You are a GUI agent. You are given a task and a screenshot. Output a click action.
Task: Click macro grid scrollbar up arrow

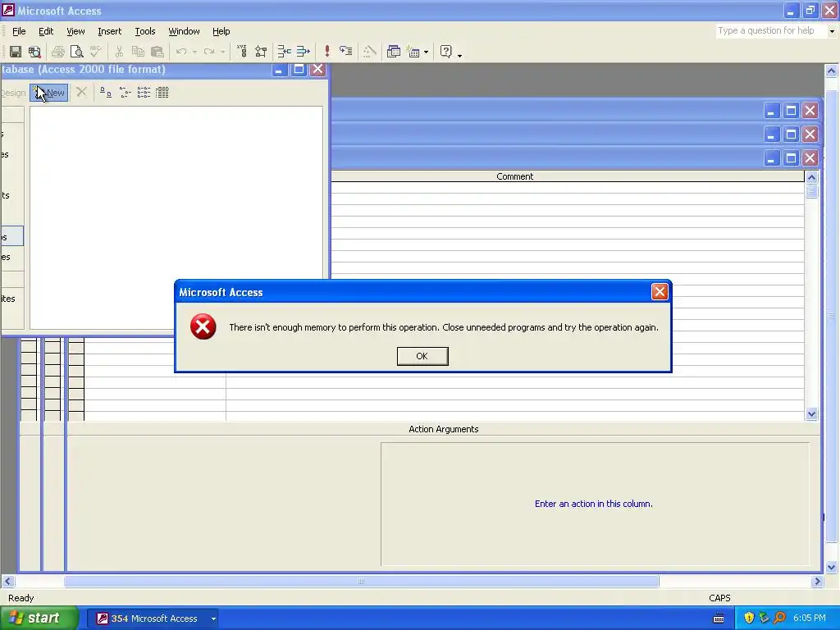click(811, 177)
